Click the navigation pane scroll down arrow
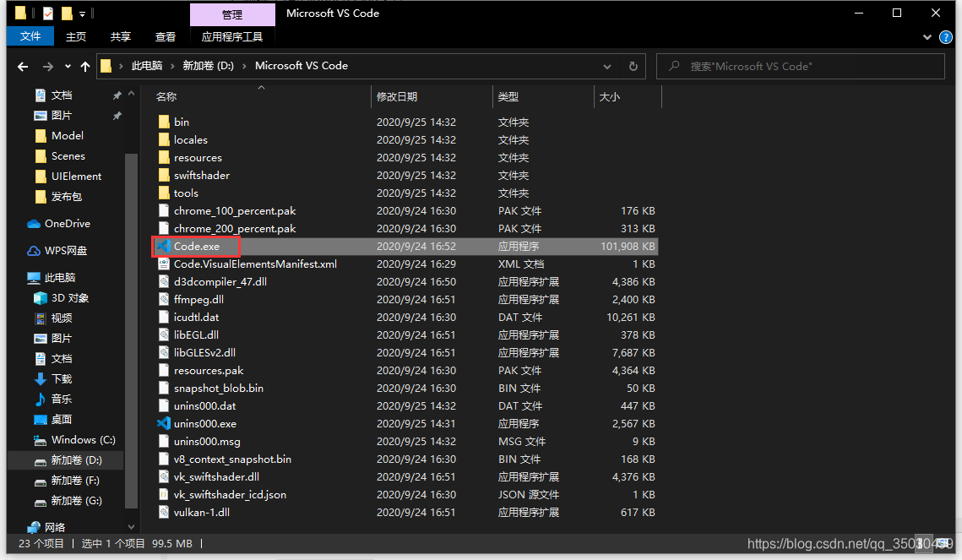 coord(131,526)
